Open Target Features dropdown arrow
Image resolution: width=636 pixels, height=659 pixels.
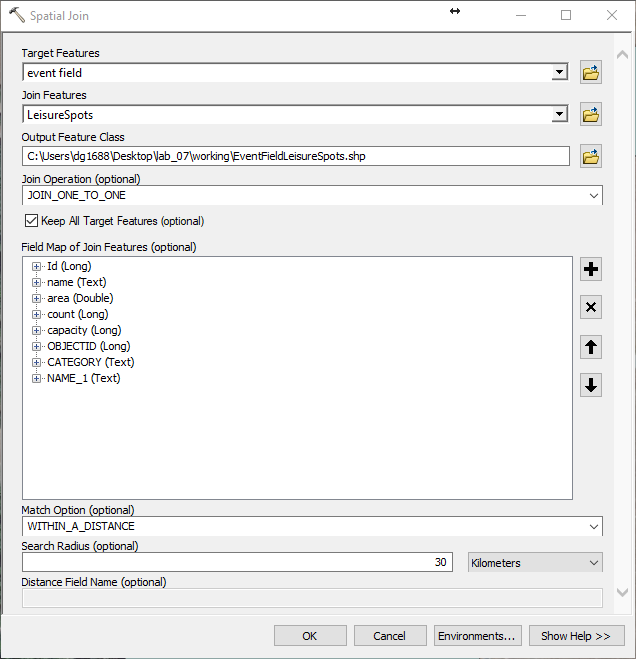[x=559, y=72]
